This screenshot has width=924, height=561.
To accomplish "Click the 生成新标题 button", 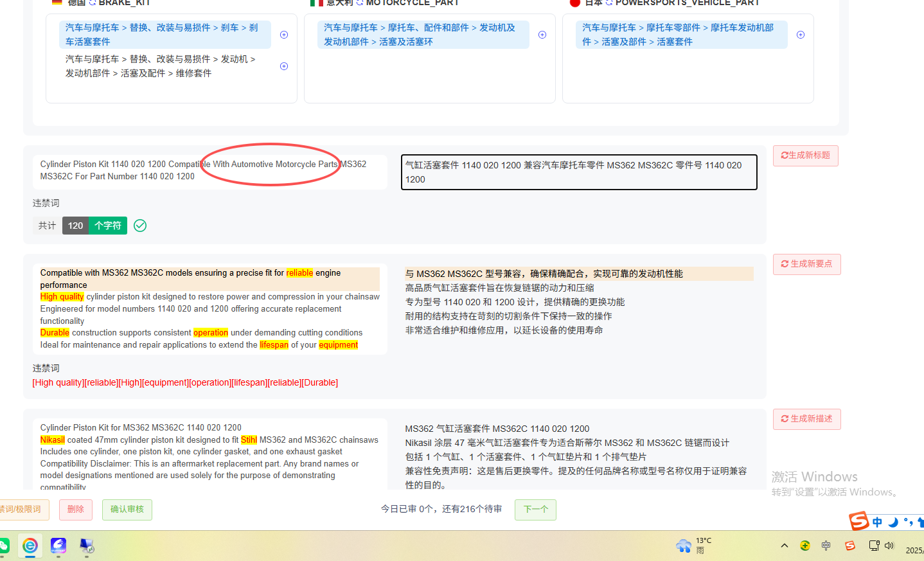I will tap(805, 156).
